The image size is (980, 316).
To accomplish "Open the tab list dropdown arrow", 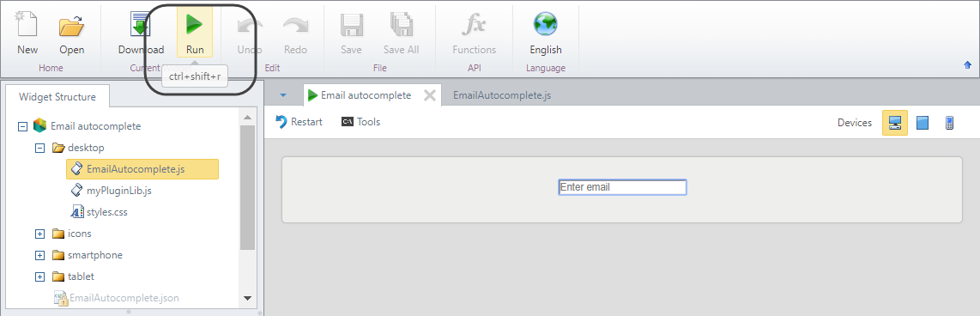I will point(283,95).
